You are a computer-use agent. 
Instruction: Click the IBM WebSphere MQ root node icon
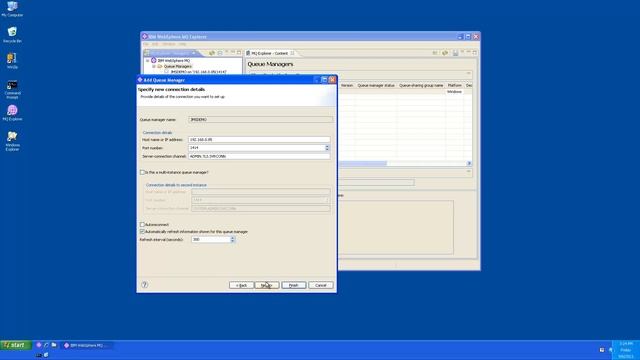[x=153, y=60]
